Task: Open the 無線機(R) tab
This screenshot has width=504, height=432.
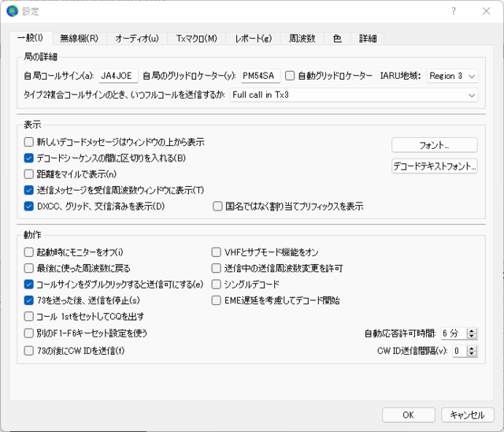Action: [79, 39]
